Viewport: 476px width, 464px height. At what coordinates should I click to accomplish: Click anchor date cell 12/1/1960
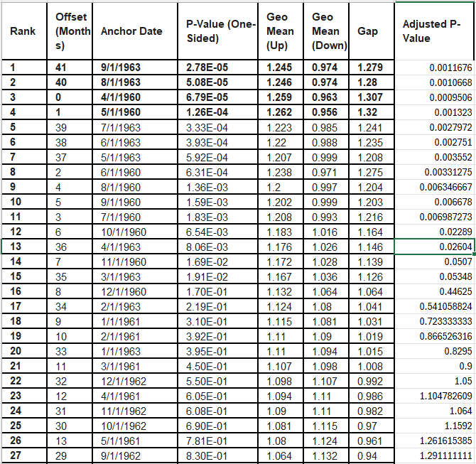tap(135, 291)
